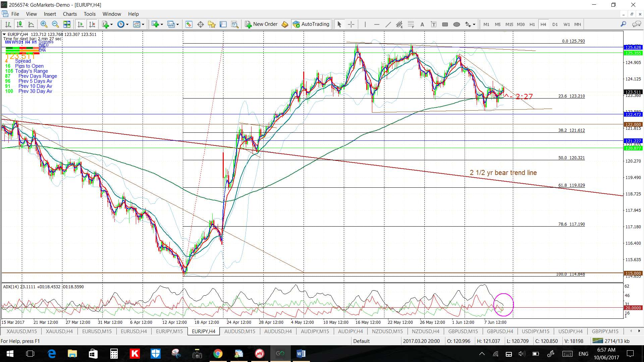Switch to the GBPUSD,H4 chart tab

tap(500, 331)
